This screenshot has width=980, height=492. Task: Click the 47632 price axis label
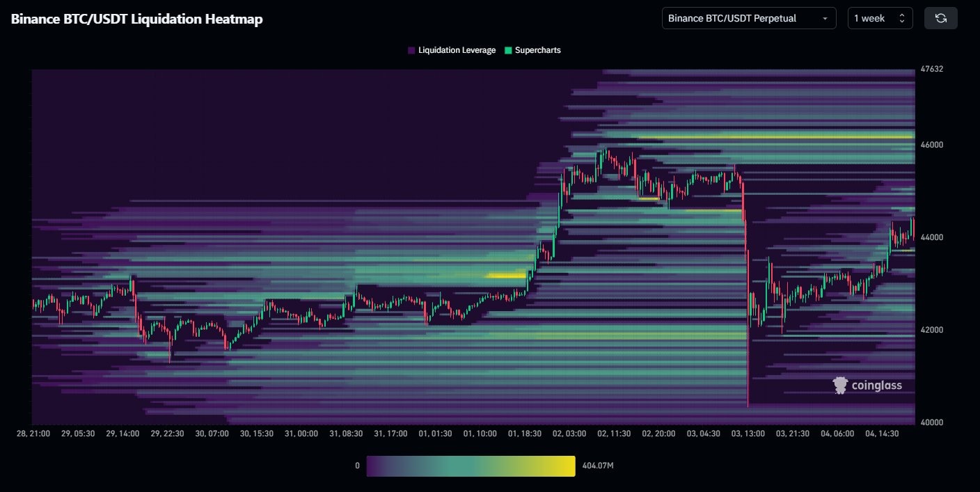coord(931,69)
